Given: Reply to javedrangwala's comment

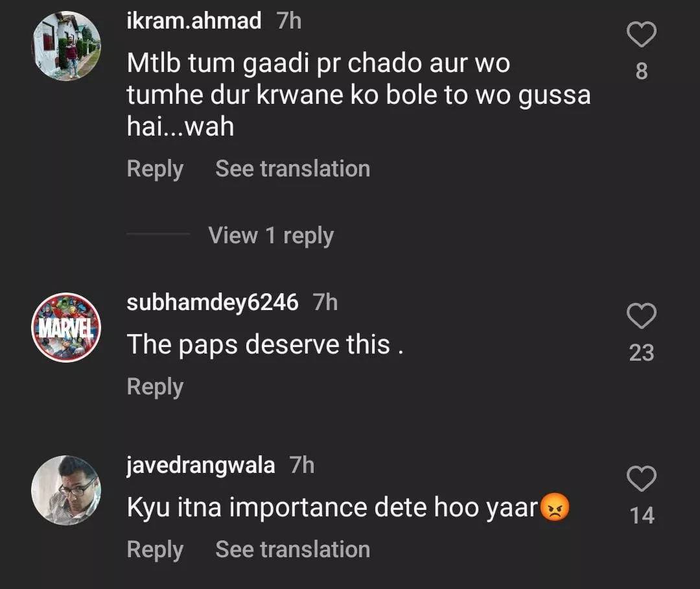Looking at the screenshot, I should tap(155, 549).
